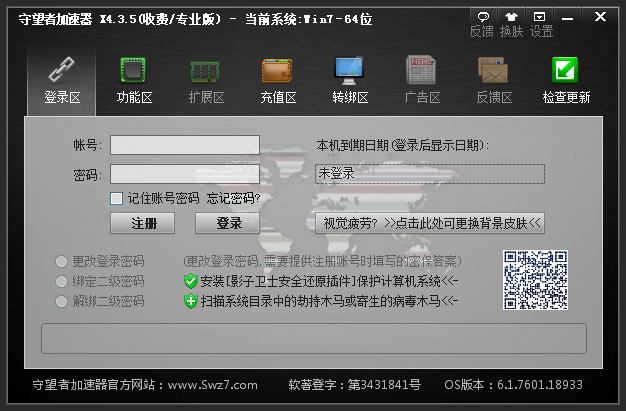
Task: Go to the 充值区 wallet tab
Action: tap(277, 81)
